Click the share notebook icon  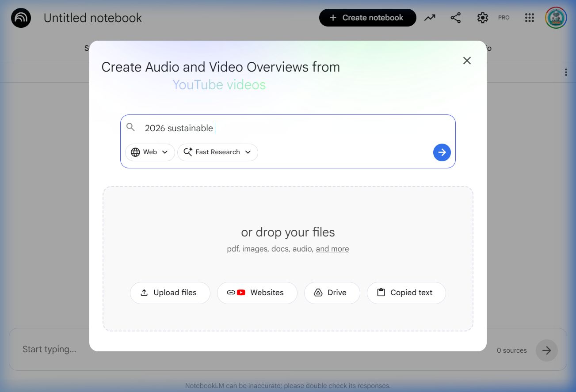[x=456, y=18]
